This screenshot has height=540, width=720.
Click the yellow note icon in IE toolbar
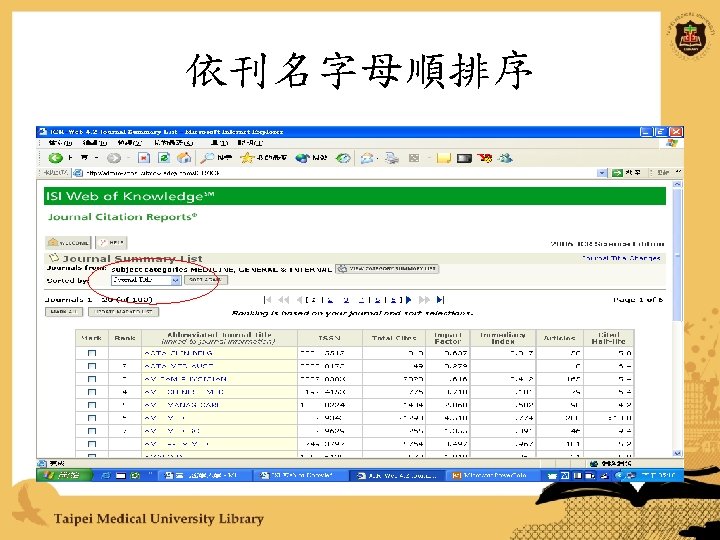(444, 158)
